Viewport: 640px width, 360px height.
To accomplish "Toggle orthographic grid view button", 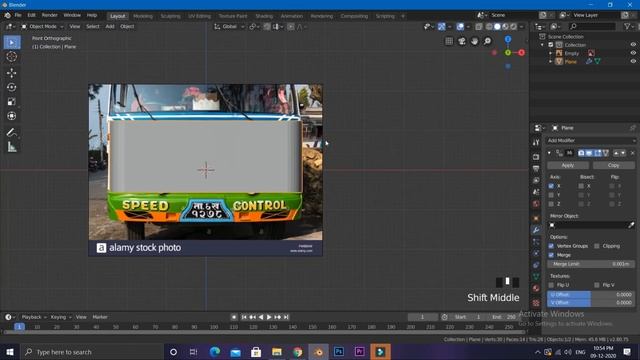I will pyautogui.click(x=449, y=41).
